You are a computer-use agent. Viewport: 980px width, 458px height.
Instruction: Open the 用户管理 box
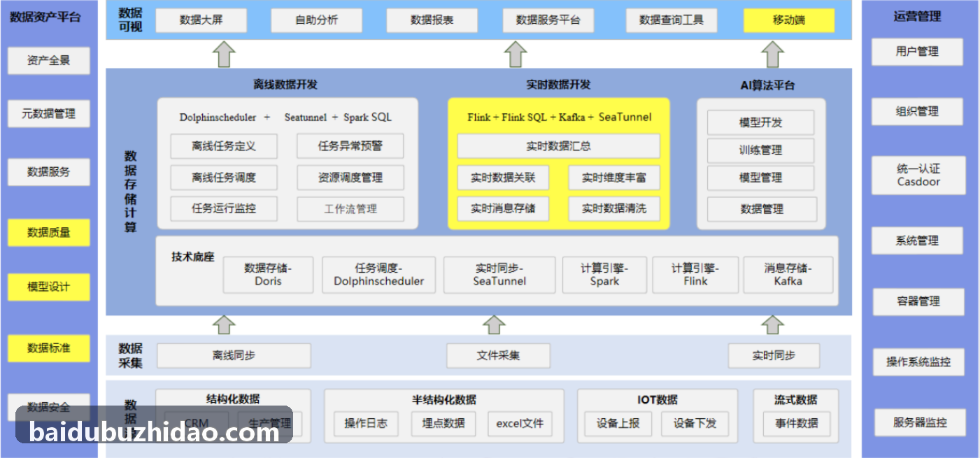tap(917, 52)
